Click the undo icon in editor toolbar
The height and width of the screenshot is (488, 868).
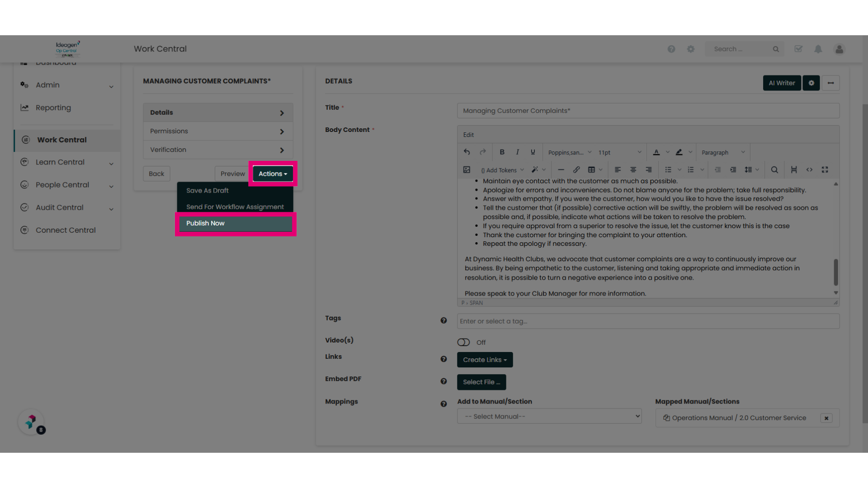[467, 152]
